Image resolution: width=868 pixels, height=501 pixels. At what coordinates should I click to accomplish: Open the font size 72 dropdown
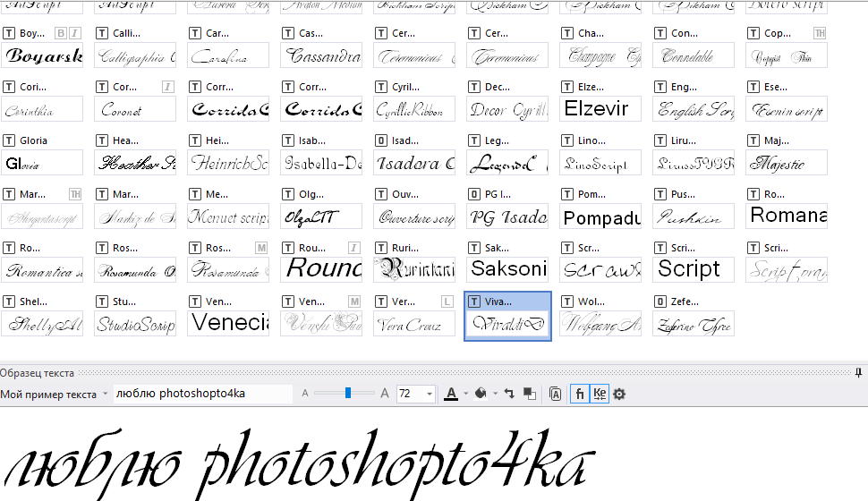[430, 394]
